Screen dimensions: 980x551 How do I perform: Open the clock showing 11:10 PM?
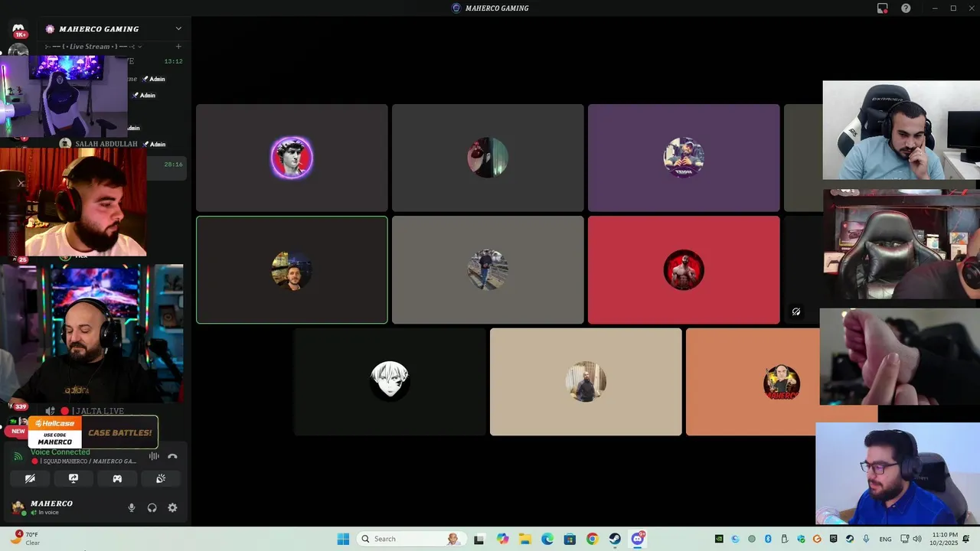(x=945, y=539)
